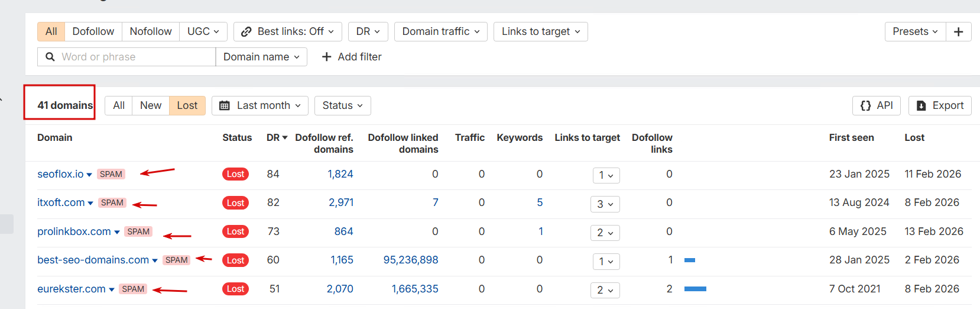This screenshot has height=309, width=980.
Task: Click the search magnifier icon
Action: [x=50, y=57]
